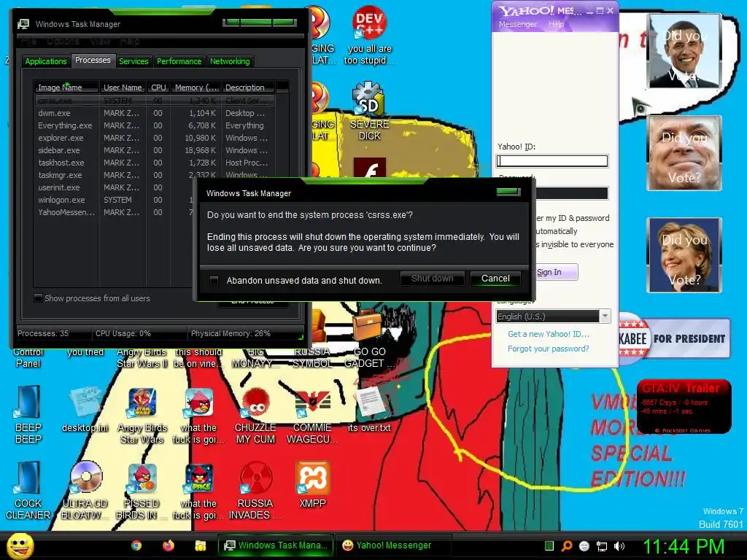Open the folder icon on the taskbar

pyautogui.click(x=200, y=545)
